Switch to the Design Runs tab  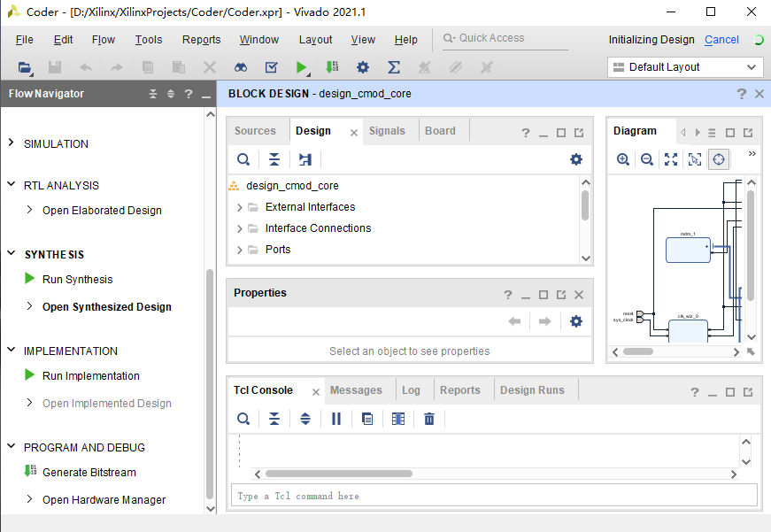[532, 389]
